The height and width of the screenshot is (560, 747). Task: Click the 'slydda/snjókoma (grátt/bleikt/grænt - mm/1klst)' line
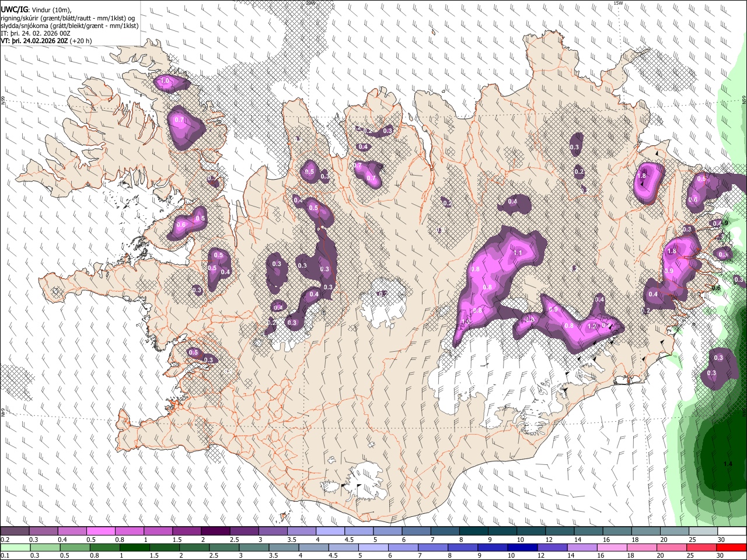[x=69, y=26]
